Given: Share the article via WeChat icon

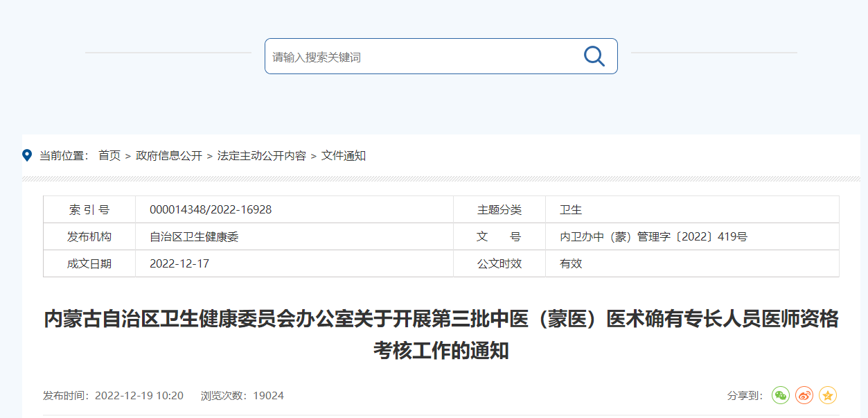Looking at the screenshot, I should click(x=781, y=395).
